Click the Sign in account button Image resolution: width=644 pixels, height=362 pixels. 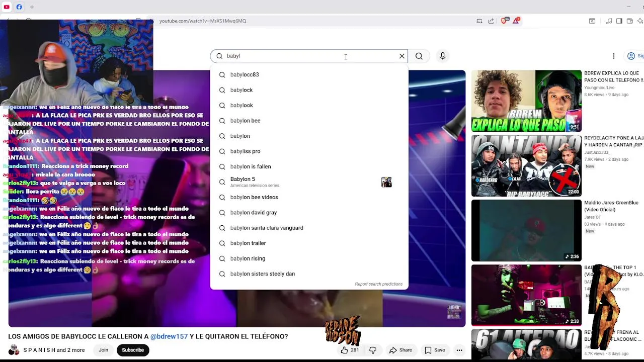pos(634,56)
